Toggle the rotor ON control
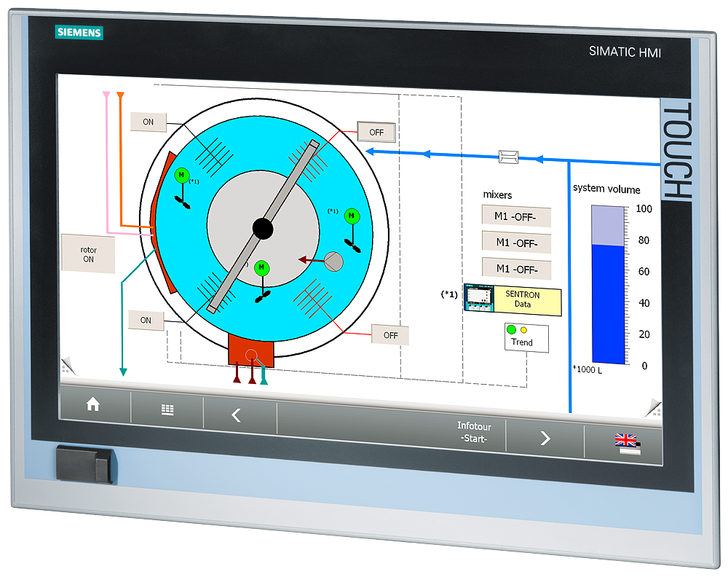This screenshot has height=577, width=728. pyautogui.click(x=88, y=253)
